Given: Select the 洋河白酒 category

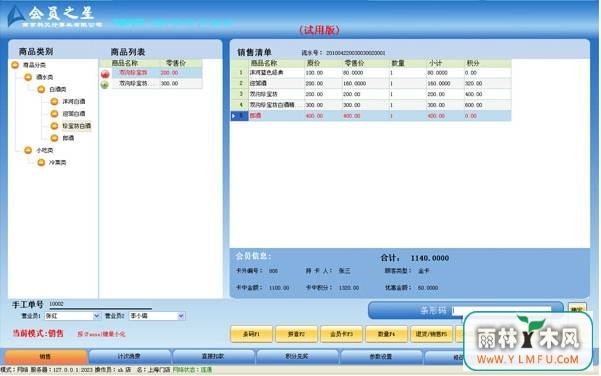Looking at the screenshot, I should click(x=74, y=102).
